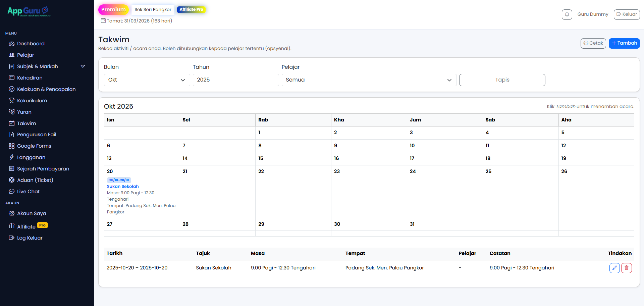
Task: Click the Google Forms grid icon
Action: point(12,146)
